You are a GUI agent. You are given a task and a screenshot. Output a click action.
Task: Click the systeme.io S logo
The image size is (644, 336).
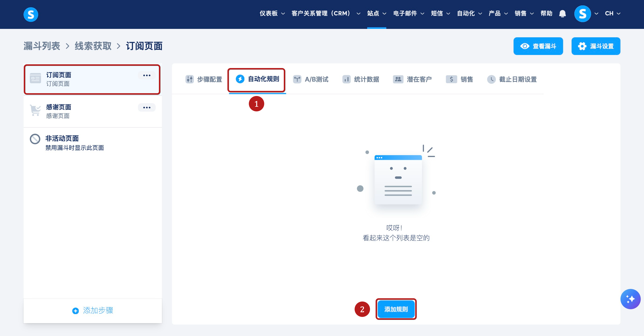(x=31, y=14)
